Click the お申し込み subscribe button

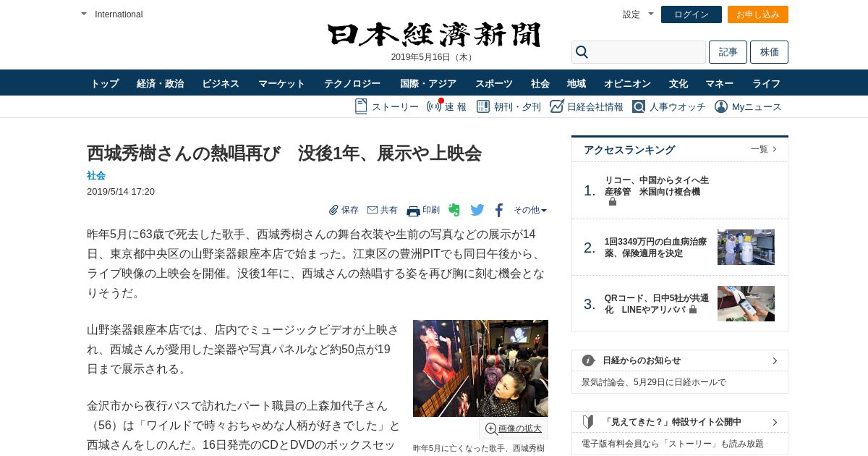pyautogui.click(x=758, y=14)
